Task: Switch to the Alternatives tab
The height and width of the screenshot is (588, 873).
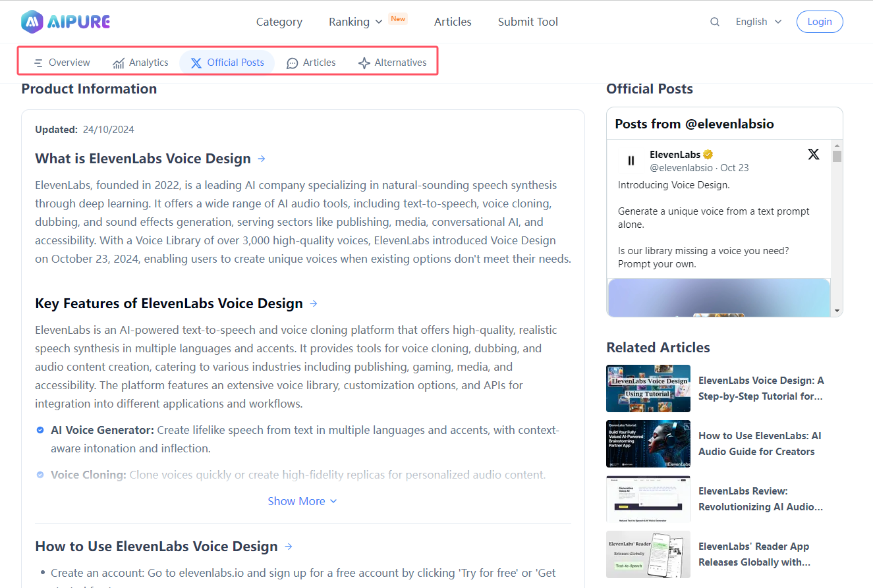Action: pos(392,63)
